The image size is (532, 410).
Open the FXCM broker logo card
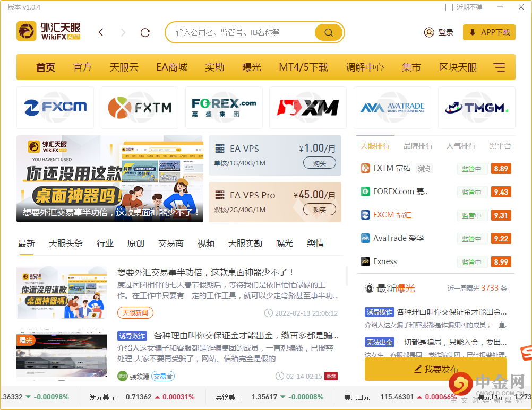[55, 108]
